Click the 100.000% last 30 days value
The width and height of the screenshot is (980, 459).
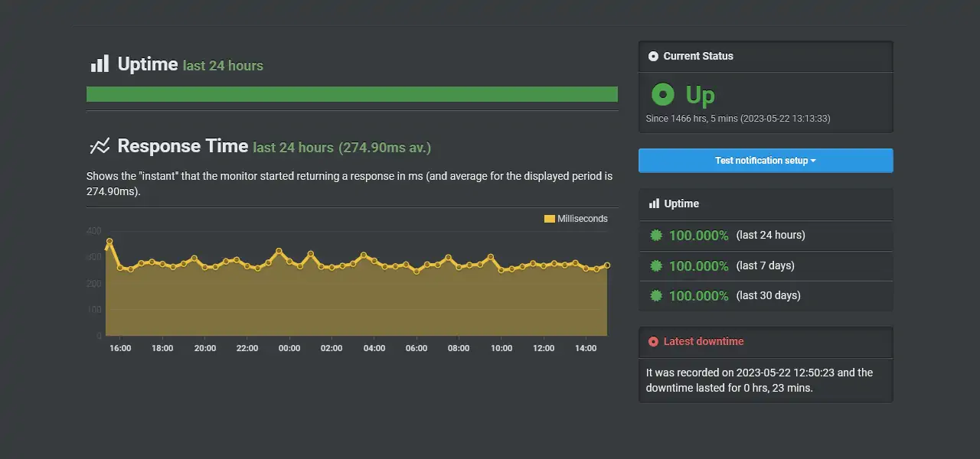click(x=699, y=295)
